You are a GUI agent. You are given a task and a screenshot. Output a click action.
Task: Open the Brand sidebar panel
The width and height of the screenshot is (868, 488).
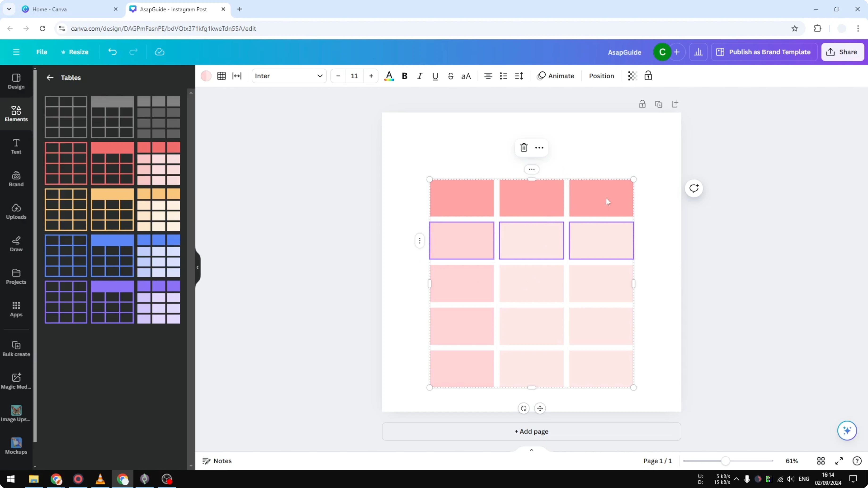click(16, 179)
